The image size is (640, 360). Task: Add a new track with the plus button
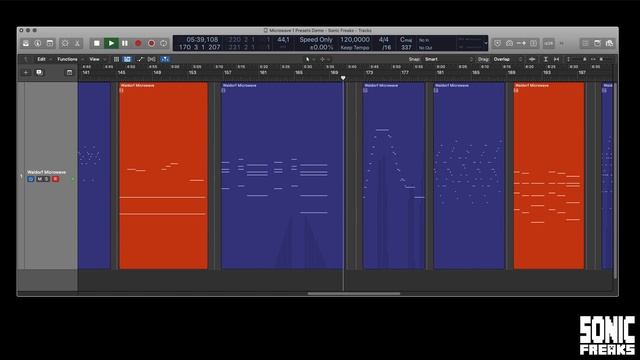[x=26, y=73]
